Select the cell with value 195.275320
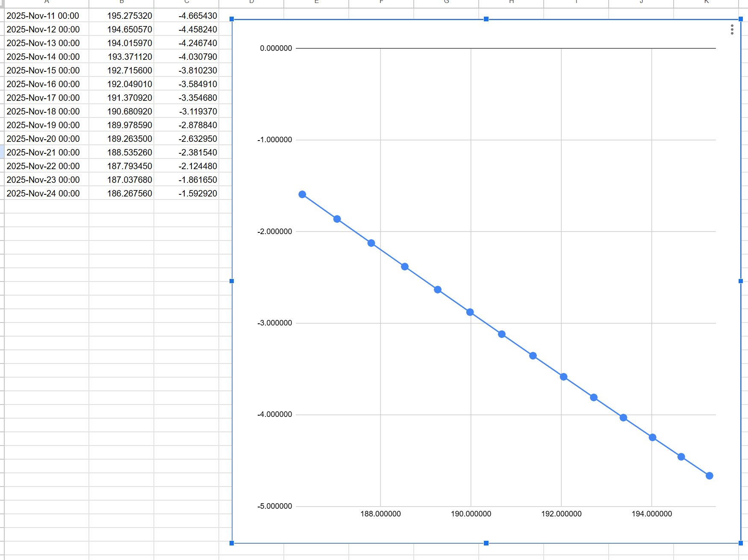The image size is (748, 560). pyautogui.click(x=121, y=16)
